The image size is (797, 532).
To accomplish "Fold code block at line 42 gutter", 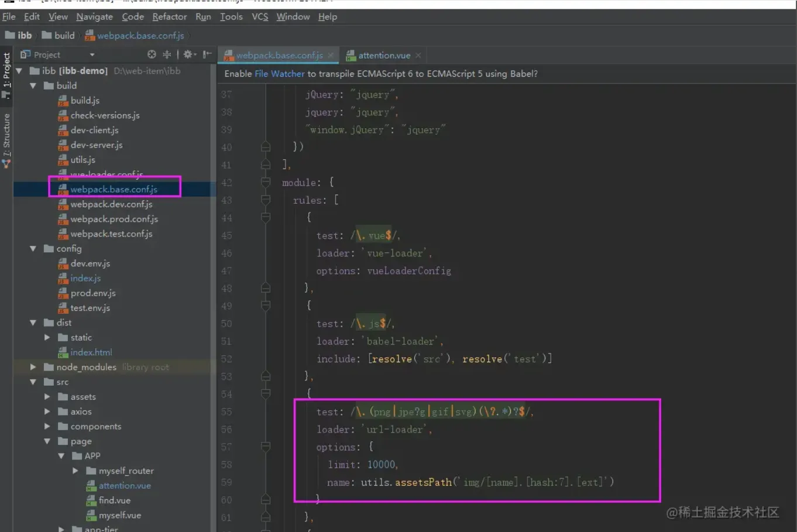I will [x=265, y=183].
